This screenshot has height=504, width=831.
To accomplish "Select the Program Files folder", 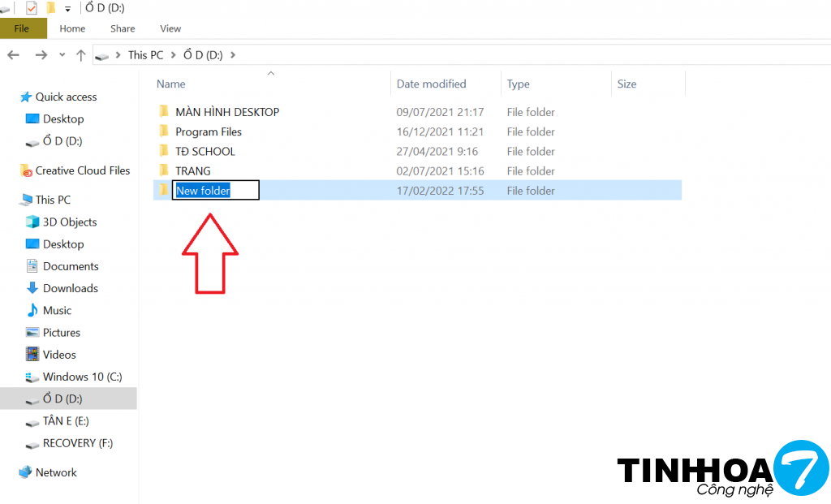I will 209,131.
